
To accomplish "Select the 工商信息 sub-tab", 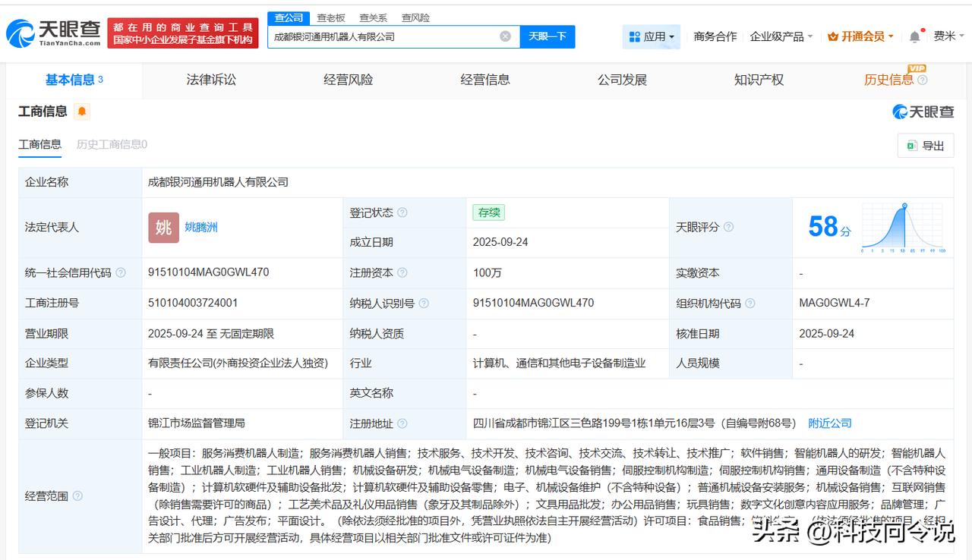I will [x=39, y=144].
